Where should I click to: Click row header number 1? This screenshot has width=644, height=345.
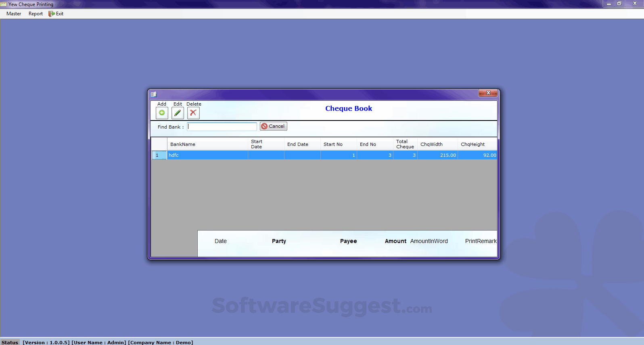point(159,155)
